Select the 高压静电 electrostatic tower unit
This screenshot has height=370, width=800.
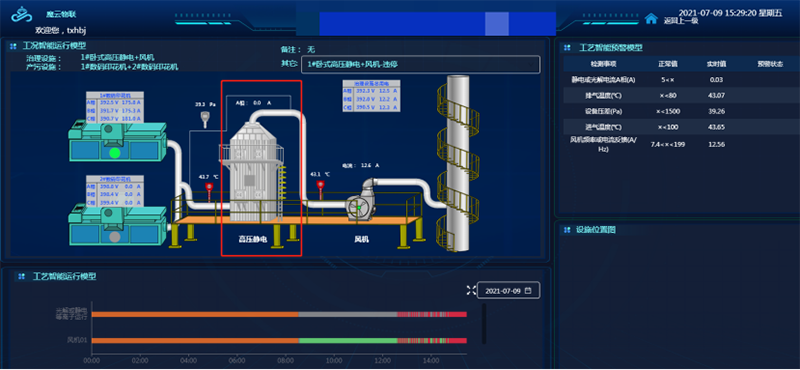tap(261, 168)
